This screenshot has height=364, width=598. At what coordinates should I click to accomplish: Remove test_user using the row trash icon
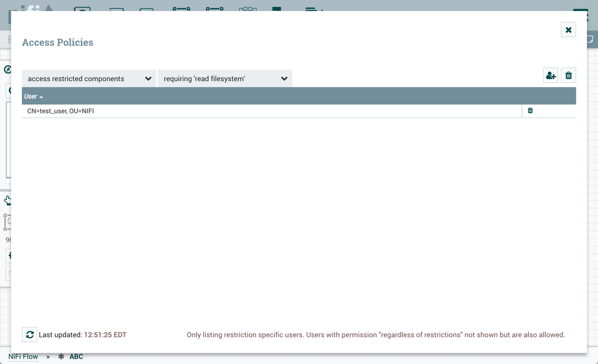tap(530, 111)
